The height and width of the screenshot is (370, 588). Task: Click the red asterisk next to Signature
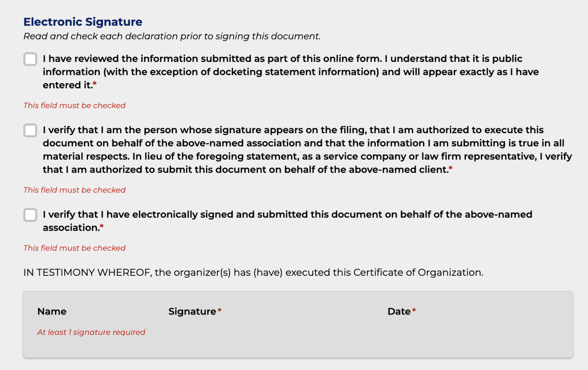[220, 310]
